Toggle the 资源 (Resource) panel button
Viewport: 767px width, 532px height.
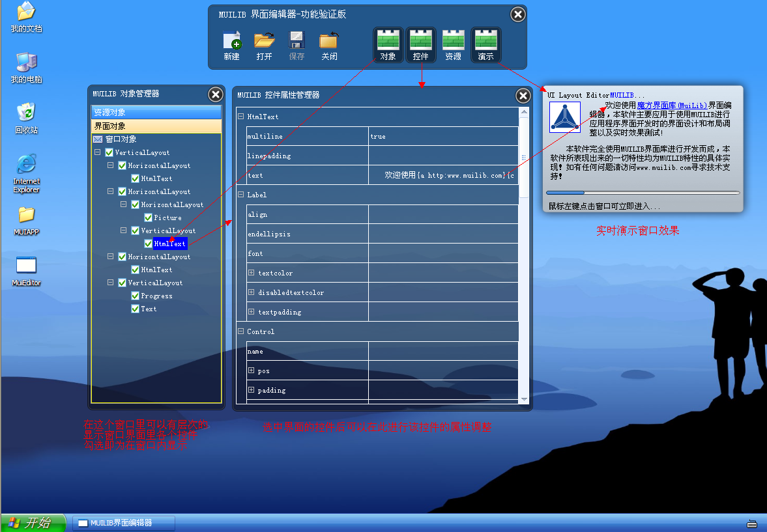(x=453, y=44)
